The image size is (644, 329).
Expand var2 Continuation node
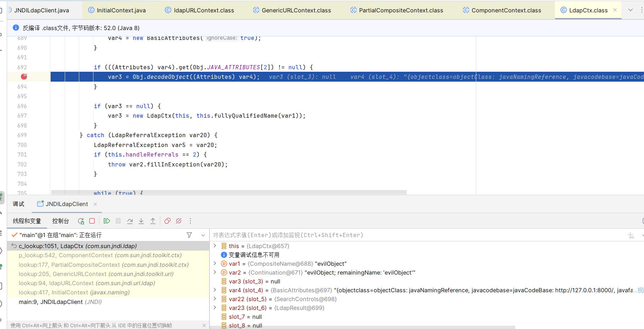pos(215,272)
